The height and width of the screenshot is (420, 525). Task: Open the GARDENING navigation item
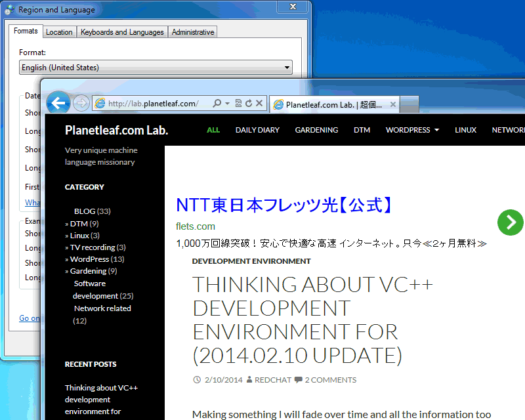coord(316,130)
